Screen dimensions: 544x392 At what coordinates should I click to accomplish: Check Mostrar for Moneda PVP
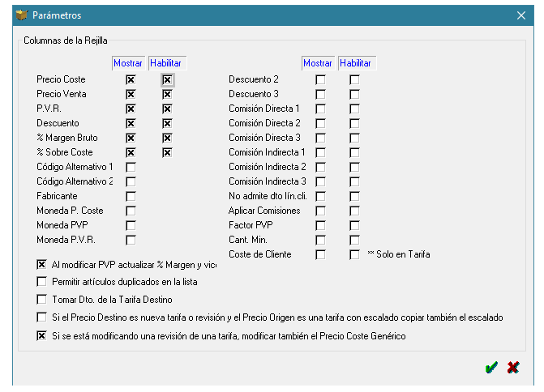[x=131, y=225]
